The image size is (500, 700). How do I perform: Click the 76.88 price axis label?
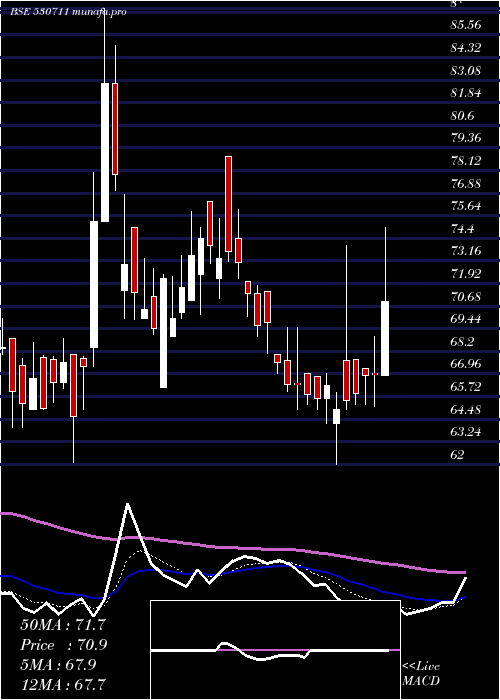tap(466, 183)
